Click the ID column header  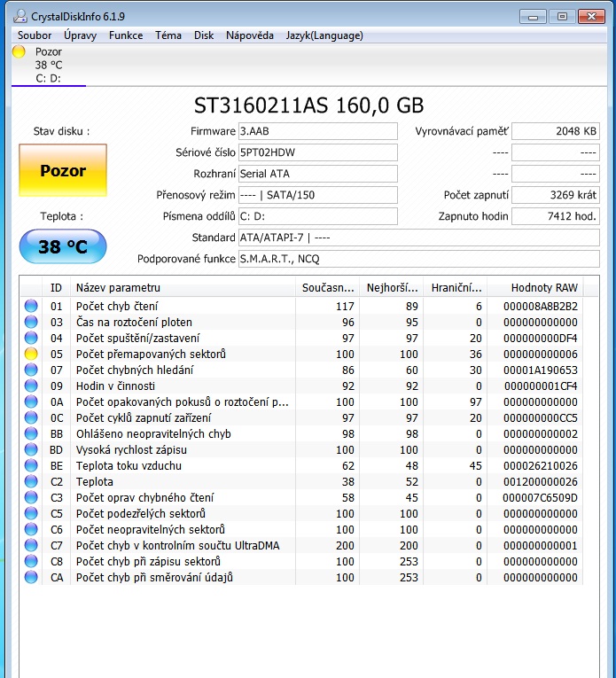click(56, 287)
